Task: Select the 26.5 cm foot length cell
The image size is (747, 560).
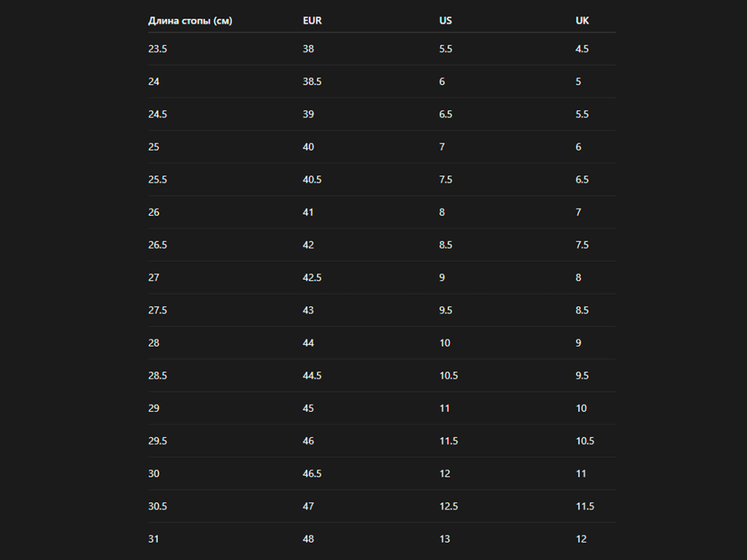Action: coord(157,245)
